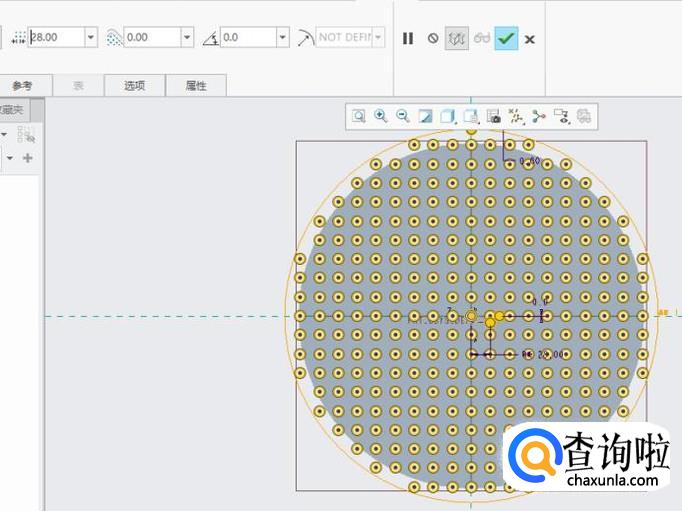Open the 属性 tab
682x511 pixels.
tap(196, 86)
